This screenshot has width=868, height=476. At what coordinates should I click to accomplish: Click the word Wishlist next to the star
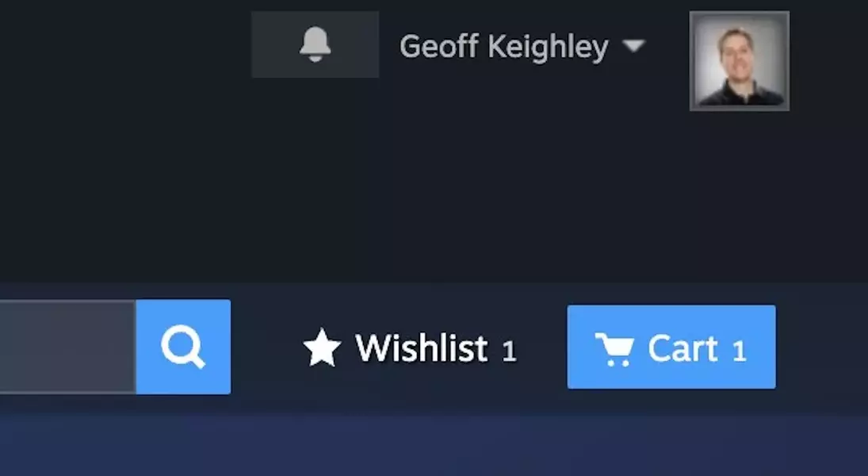[x=422, y=348]
